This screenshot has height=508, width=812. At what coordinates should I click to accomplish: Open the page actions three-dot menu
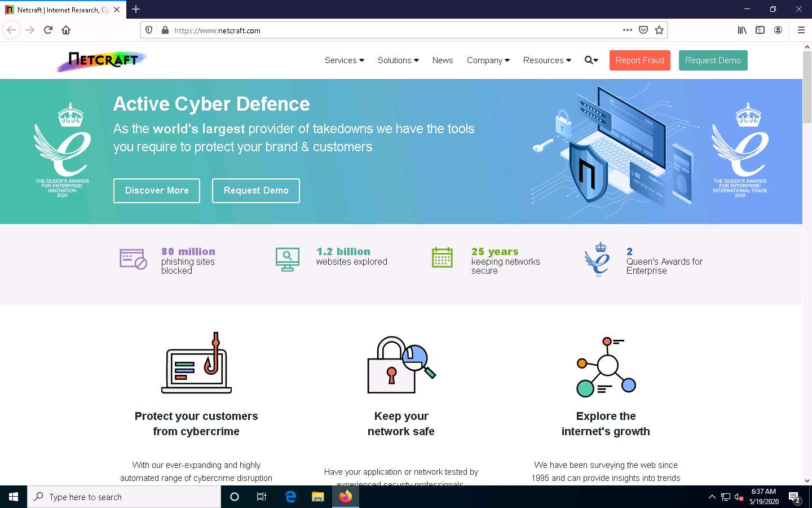point(627,30)
